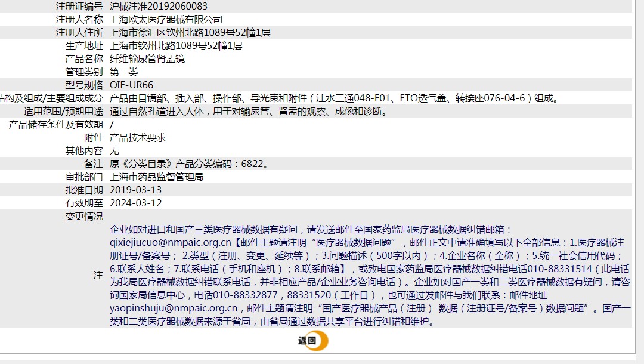Click last notice line 类和二类医疗器械数据来源于省局
This screenshot has height=364, width=644.
point(273,322)
